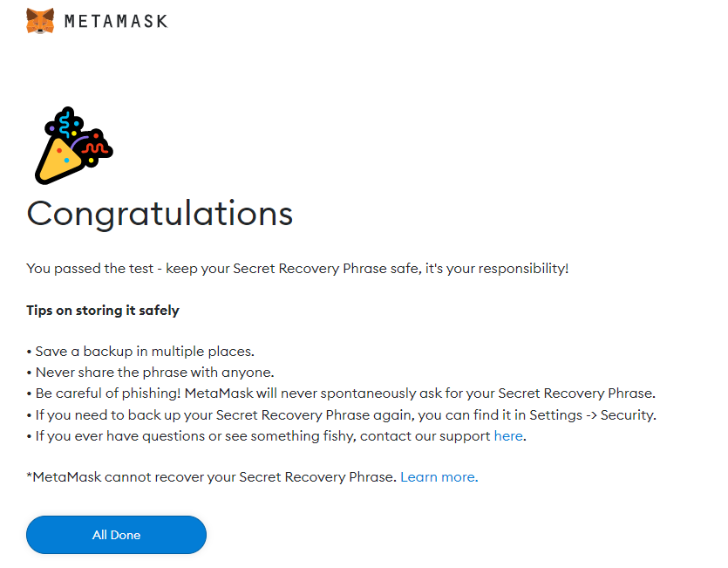
Task: Select the 'You passed the test' sentence
Action: [x=297, y=269]
